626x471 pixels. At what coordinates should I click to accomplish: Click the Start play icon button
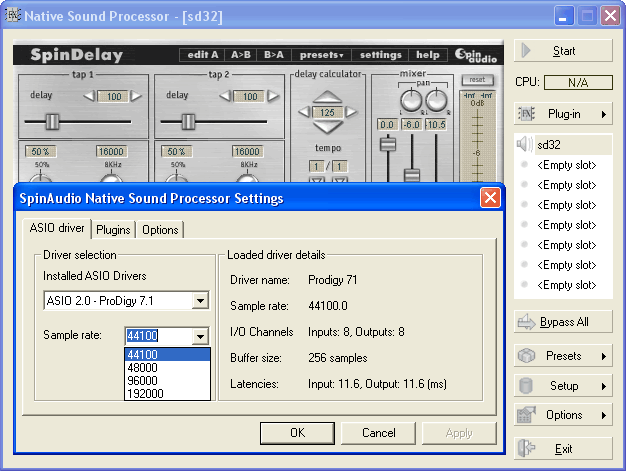click(563, 51)
